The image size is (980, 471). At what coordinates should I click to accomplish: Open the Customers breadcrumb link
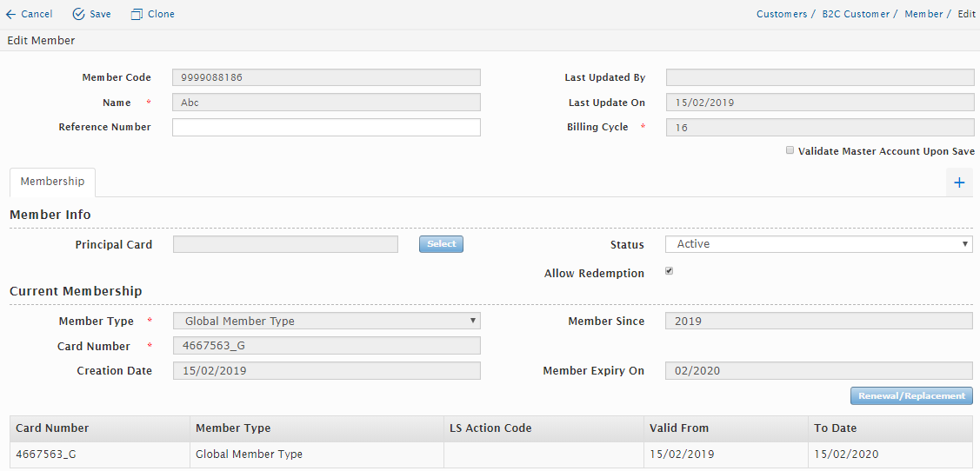tap(782, 15)
